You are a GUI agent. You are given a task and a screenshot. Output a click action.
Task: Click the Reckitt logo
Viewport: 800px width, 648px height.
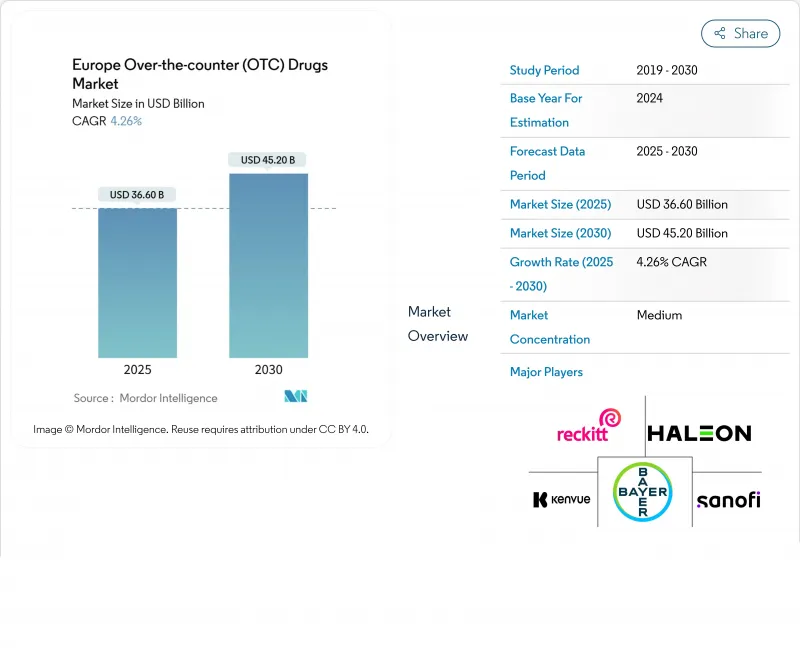tap(589, 426)
